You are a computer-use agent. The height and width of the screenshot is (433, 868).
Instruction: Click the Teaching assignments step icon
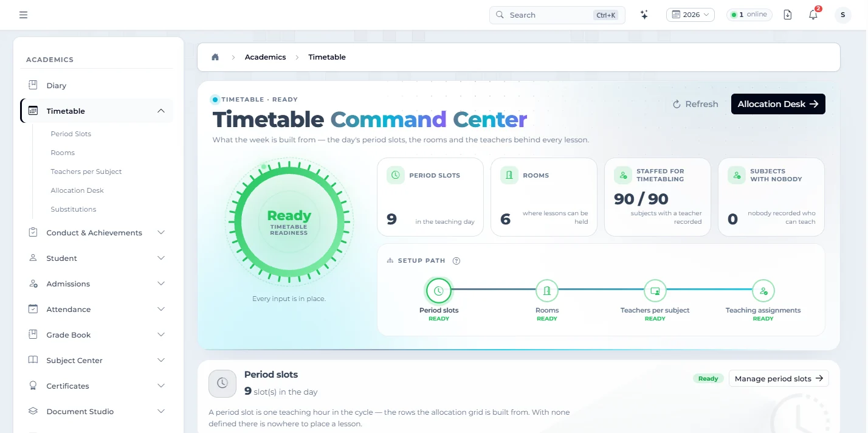click(763, 291)
